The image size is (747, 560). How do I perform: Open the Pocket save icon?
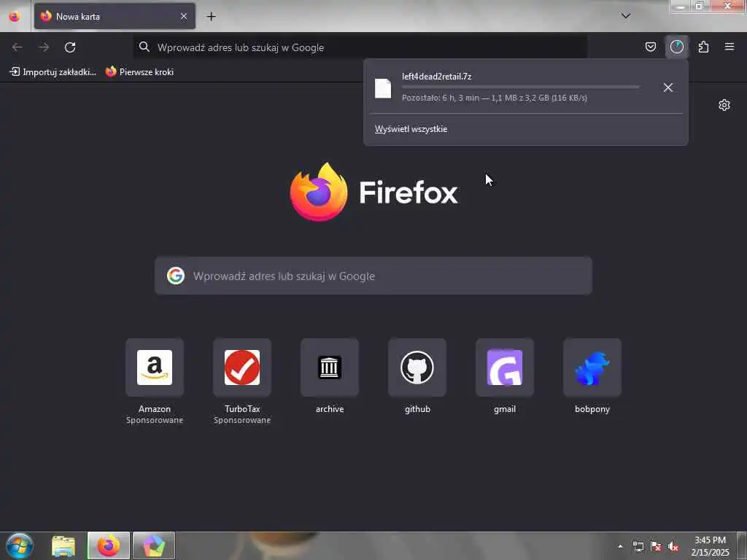pos(650,47)
